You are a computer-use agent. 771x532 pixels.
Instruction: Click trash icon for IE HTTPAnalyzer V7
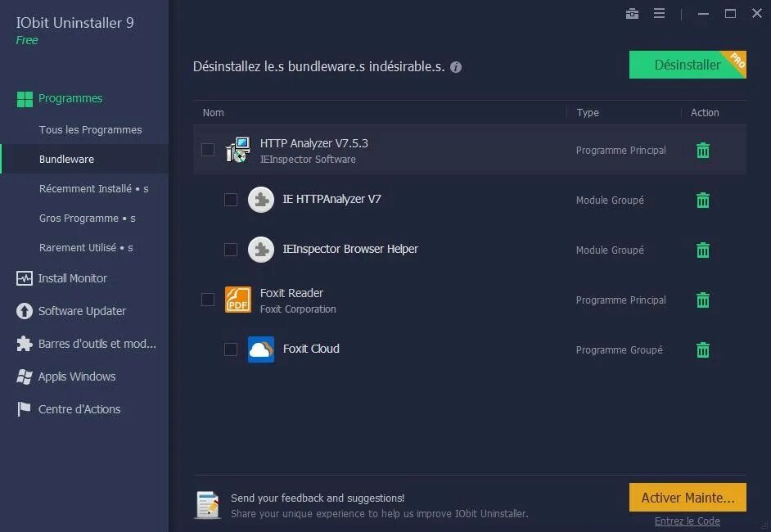click(x=703, y=201)
